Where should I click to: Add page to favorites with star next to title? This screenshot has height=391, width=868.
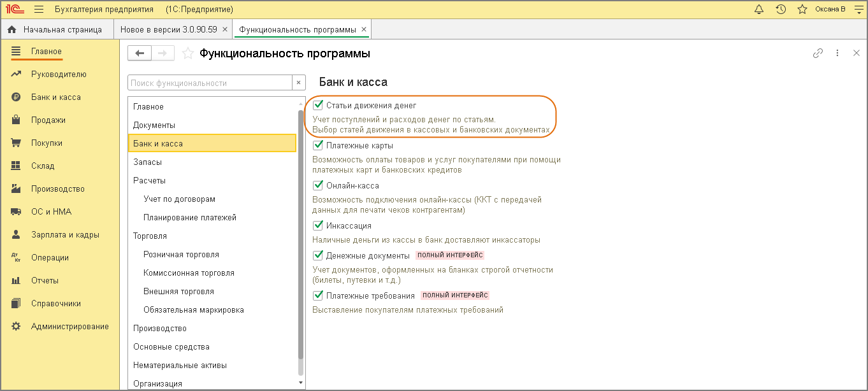coord(187,53)
